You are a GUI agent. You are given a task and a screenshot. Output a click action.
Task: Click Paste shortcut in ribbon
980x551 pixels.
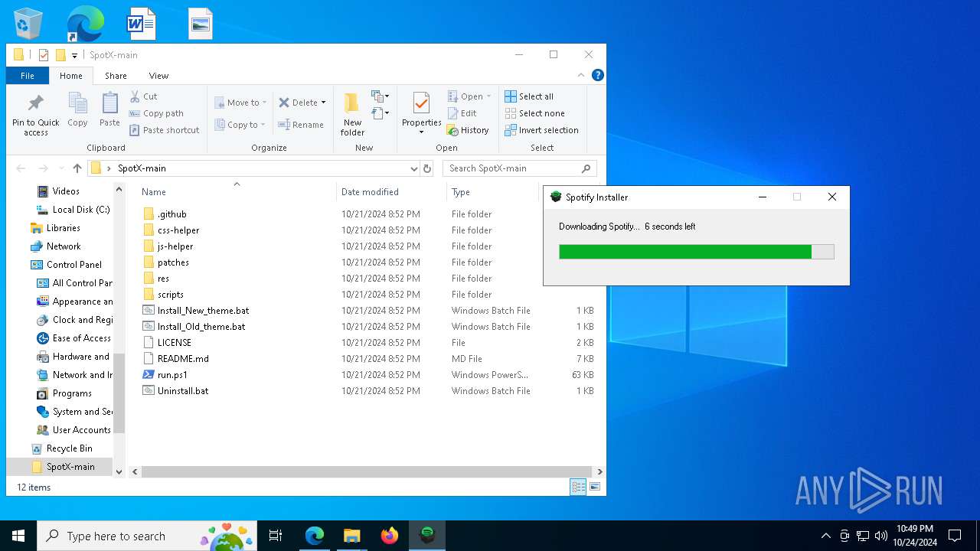164,130
